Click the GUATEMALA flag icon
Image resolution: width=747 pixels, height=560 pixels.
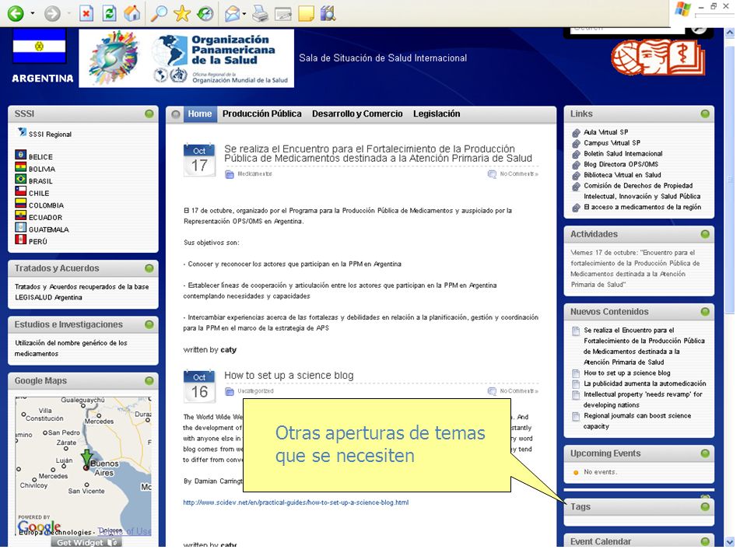click(20, 226)
